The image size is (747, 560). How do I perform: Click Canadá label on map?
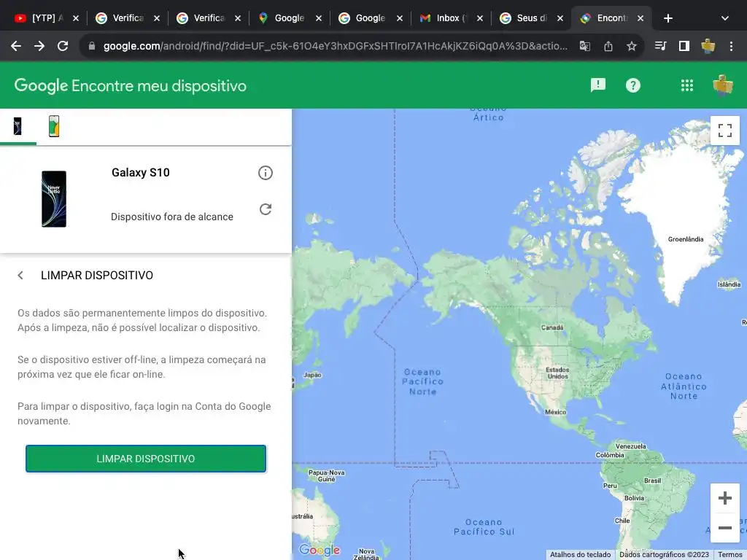click(552, 327)
